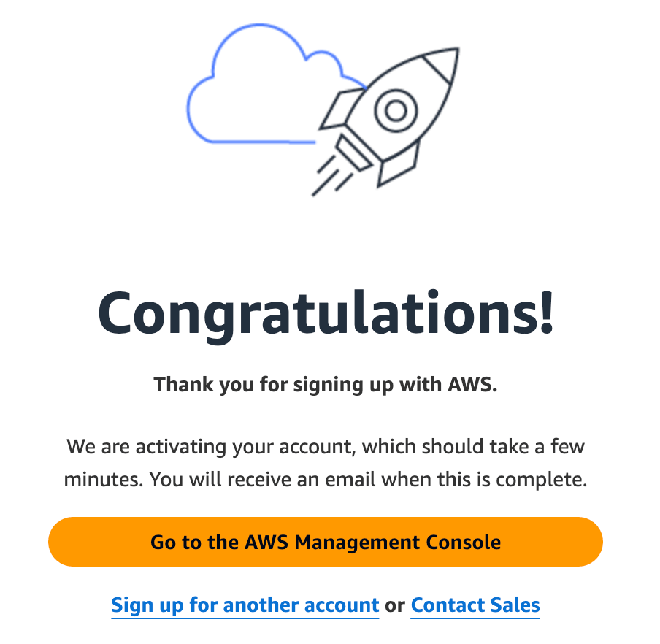Click the rocket exhaust speed lines
The width and height of the screenshot is (660, 644).
[331, 176]
